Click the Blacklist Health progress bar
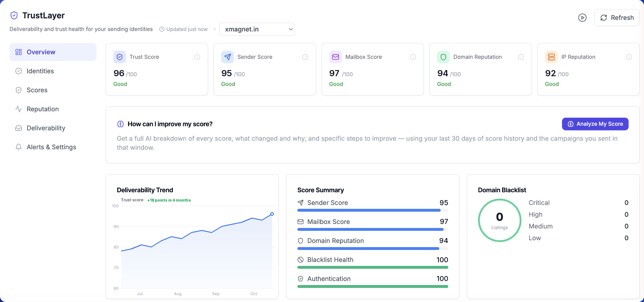Screen dimensions: 644x302 [373, 267]
